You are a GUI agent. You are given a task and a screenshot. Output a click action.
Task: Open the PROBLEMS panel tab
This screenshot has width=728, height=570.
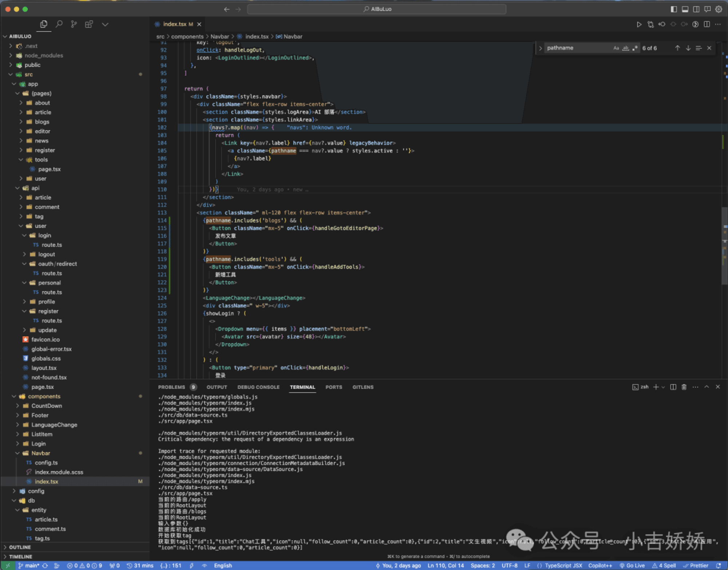[171, 387]
